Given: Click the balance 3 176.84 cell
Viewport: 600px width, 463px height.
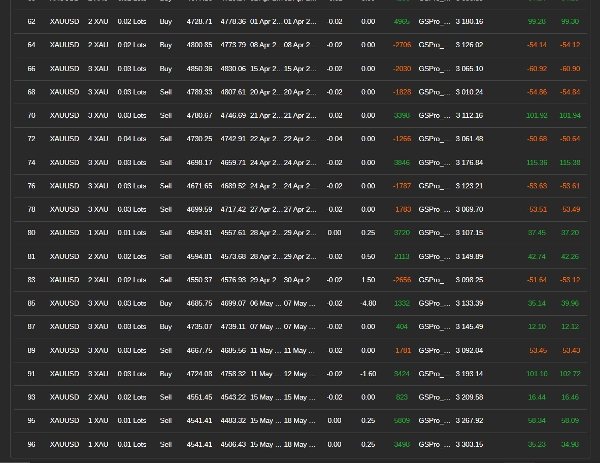Looking at the screenshot, I should pyautogui.click(x=469, y=163).
